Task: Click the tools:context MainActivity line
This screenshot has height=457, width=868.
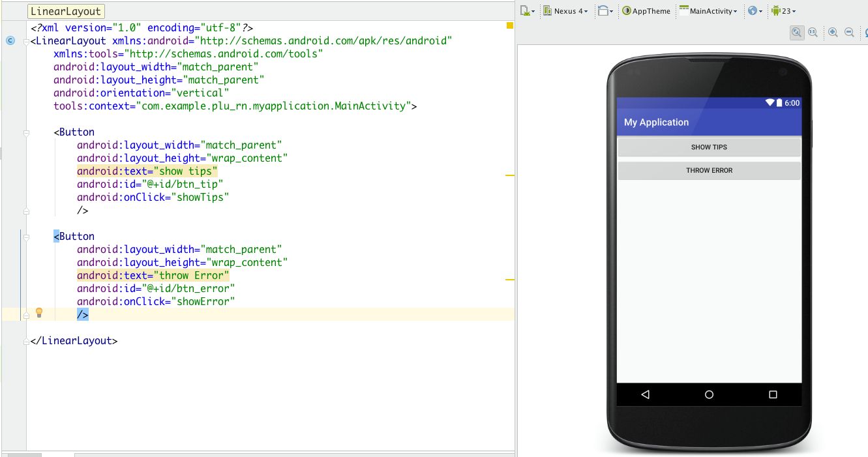Action: [x=235, y=106]
